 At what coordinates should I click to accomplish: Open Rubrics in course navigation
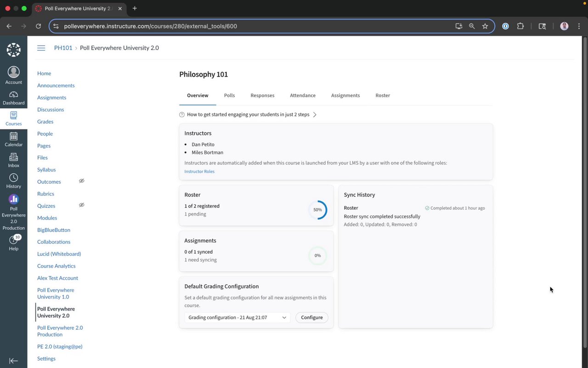click(46, 194)
